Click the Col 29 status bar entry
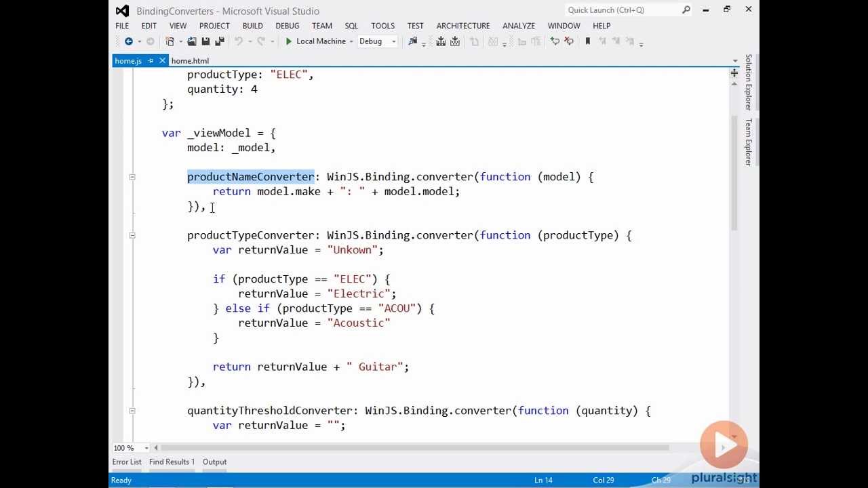868x488 pixels. point(604,480)
